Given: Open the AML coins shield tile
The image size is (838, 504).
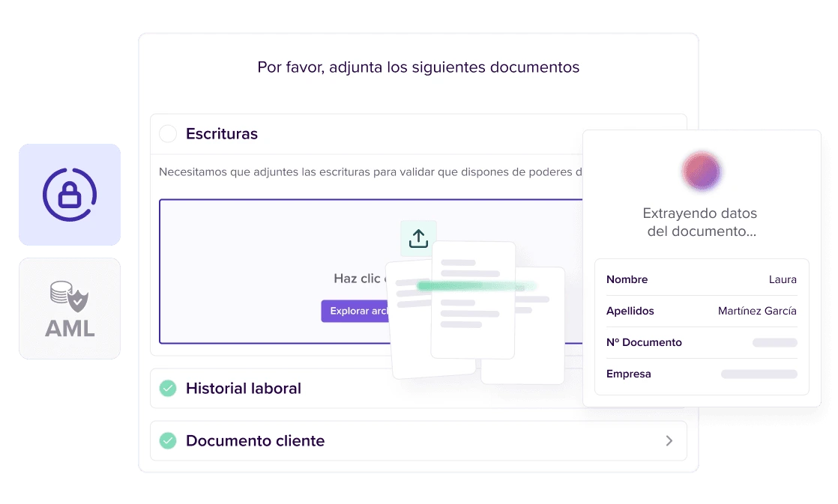Looking at the screenshot, I should 70,309.
